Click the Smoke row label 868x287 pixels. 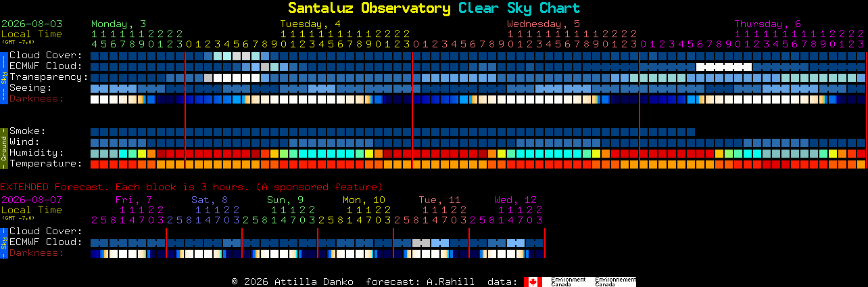pyautogui.click(x=27, y=131)
